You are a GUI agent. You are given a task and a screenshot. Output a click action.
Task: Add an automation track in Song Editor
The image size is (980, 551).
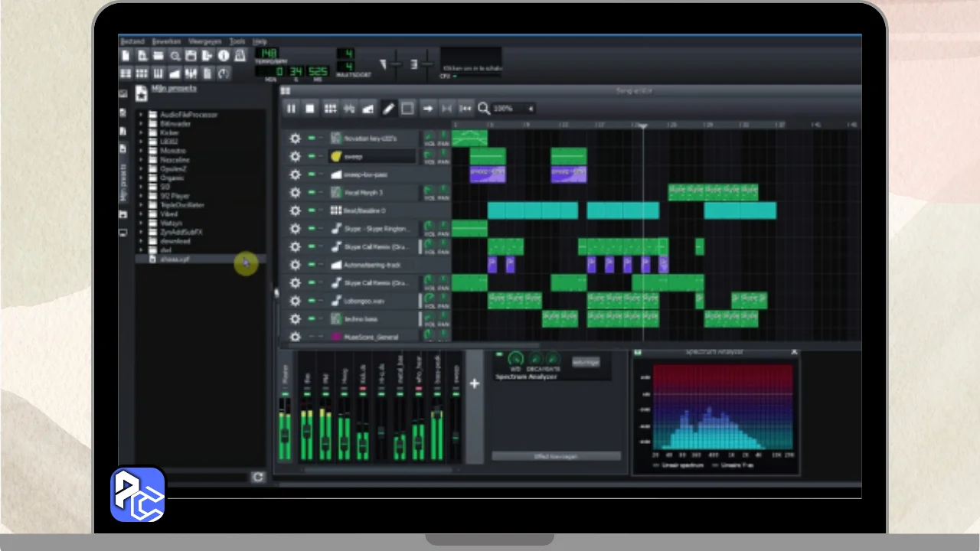[x=368, y=109]
